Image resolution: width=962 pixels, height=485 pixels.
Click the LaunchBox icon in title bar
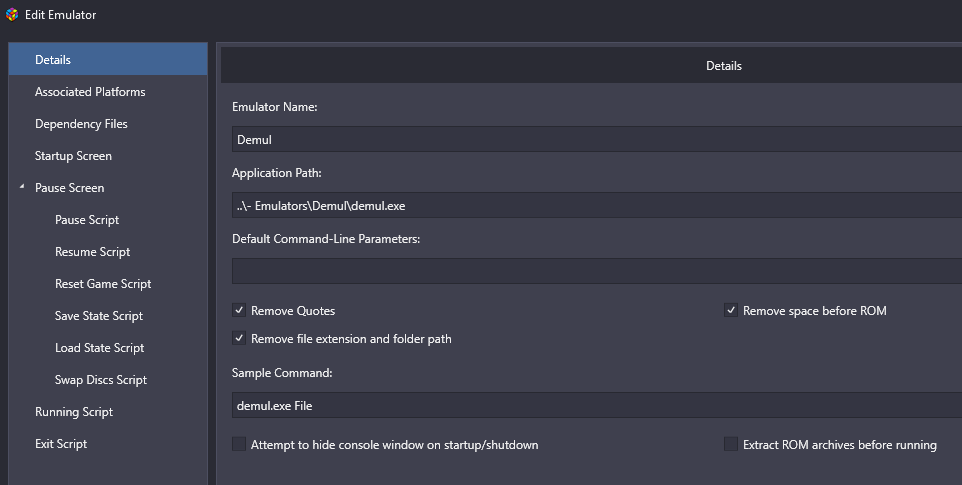12,14
